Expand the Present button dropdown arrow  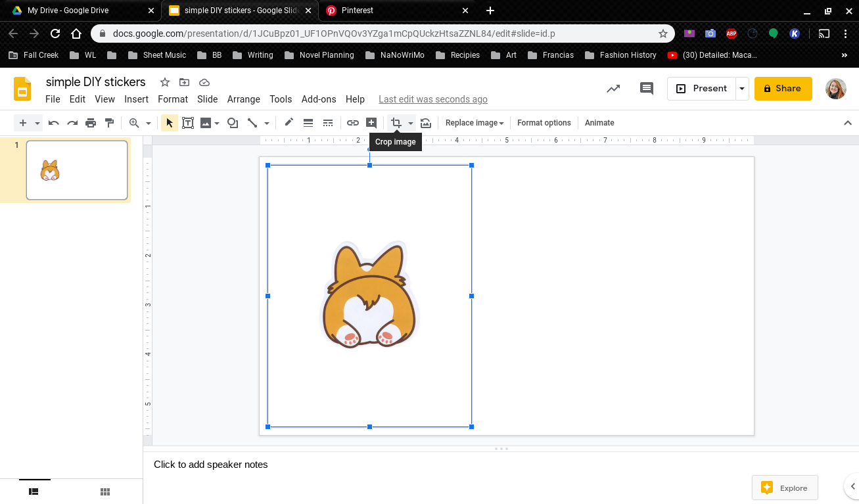click(742, 88)
